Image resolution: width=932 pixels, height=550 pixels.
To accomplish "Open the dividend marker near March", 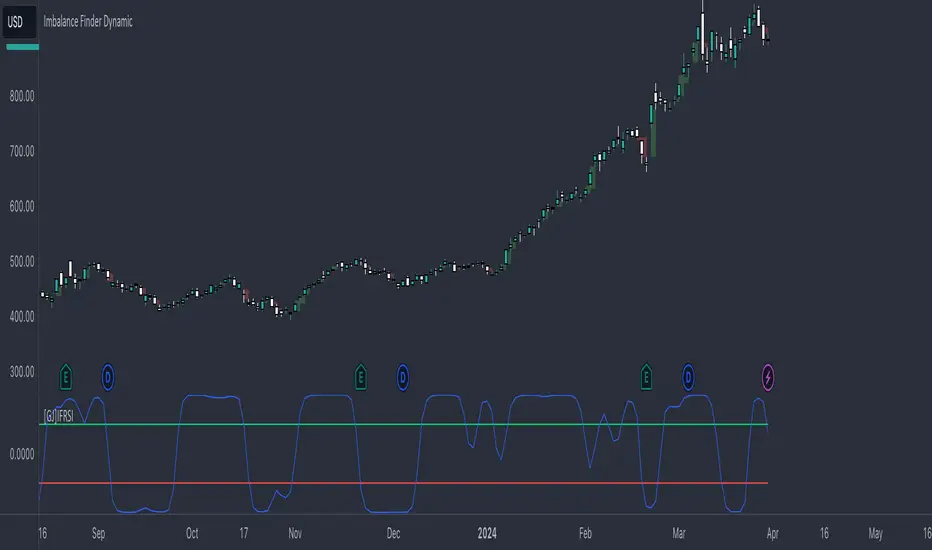I will [688, 377].
